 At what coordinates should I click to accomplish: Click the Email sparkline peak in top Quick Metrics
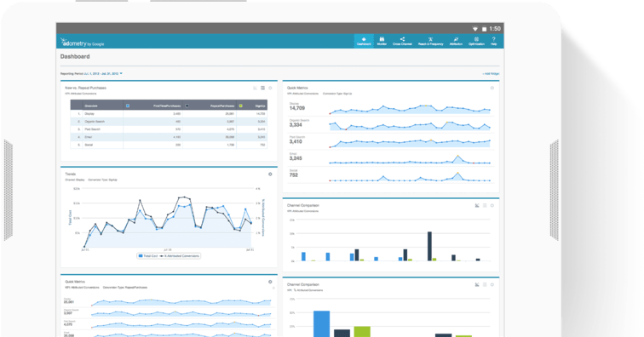click(x=457, y=157)
